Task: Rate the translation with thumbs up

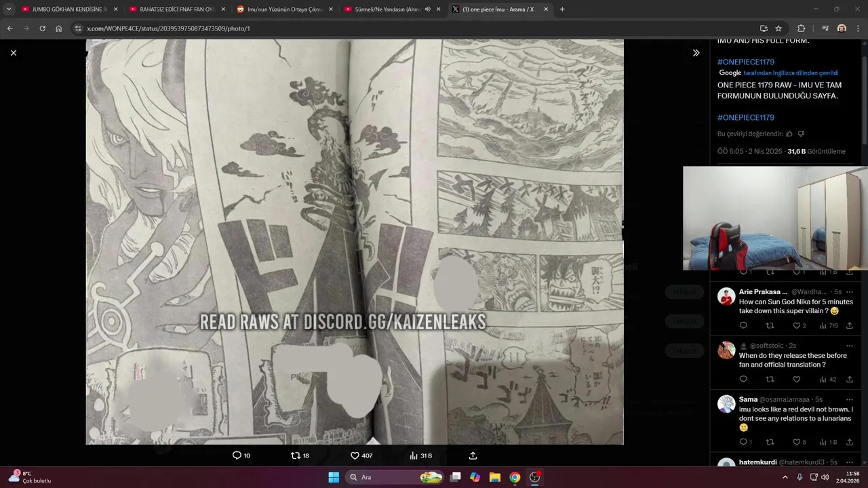Action: [x=789, y=134]
